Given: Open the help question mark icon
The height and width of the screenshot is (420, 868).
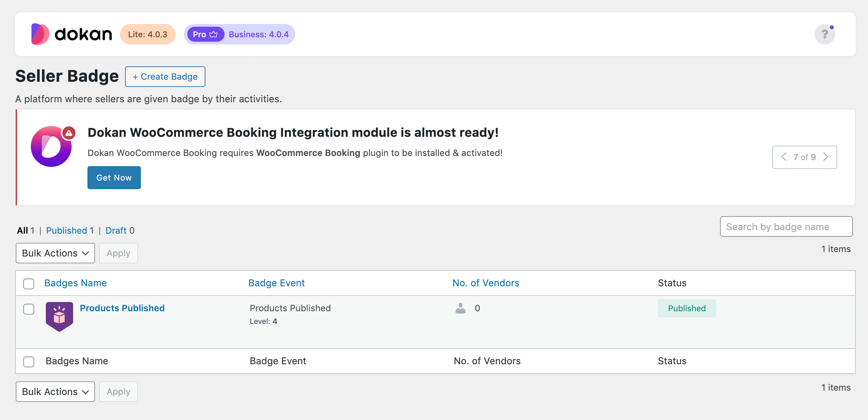Looking at the screenshot, I should pyautogui.click(x=825, y=34).
